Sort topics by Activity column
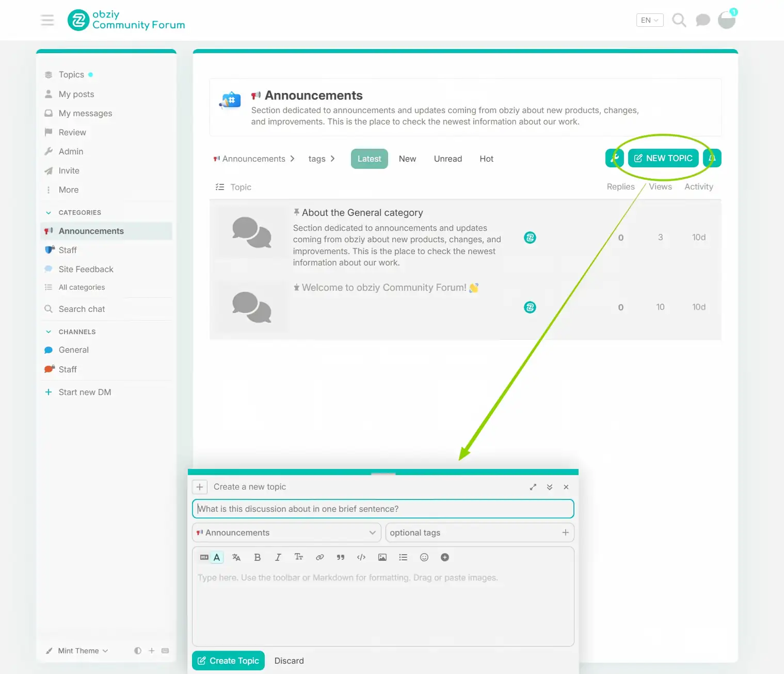The width and height of the screenshot is (784, 674). [699, 186]
